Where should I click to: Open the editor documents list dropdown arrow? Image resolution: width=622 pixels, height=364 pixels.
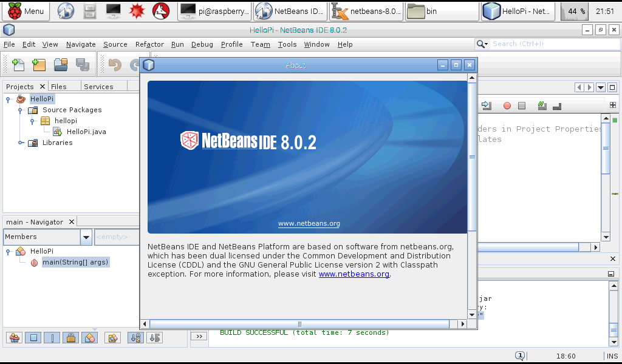click(x=601, y=87)
